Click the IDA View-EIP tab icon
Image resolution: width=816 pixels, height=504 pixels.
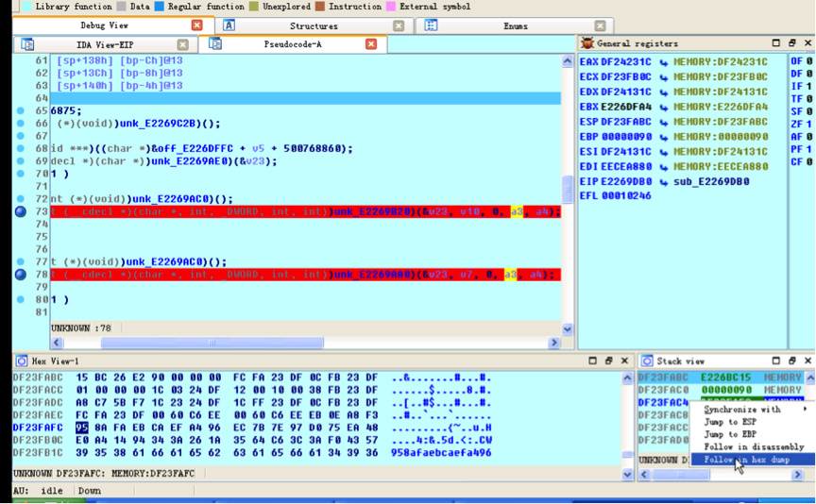(x=27, y=44)
